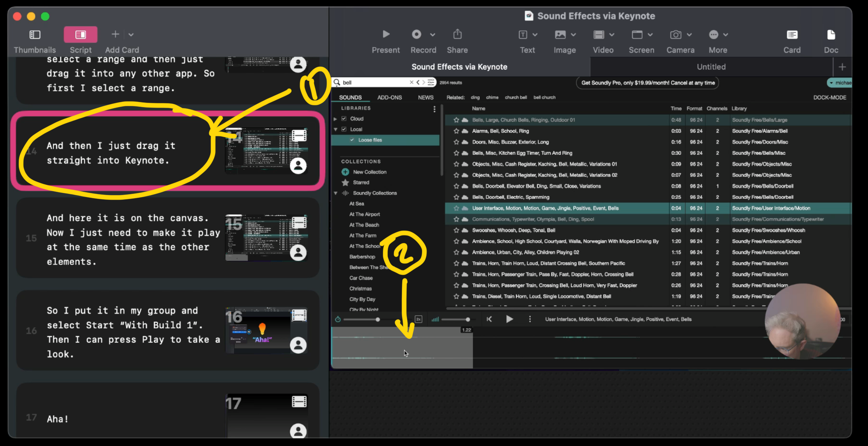868x446 pixels.
Task: Click the Present play icon
Action: pyautogui.click(x=385, y=35)
